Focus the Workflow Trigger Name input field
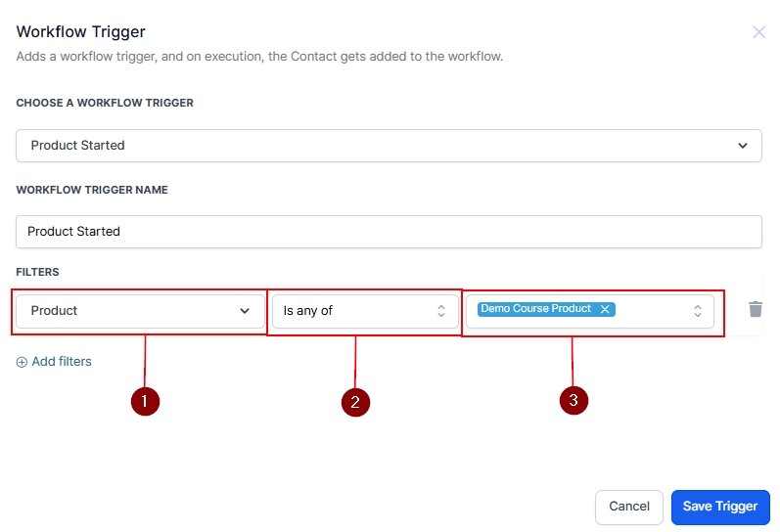Image resolution: width=780 pixels, height=532 pixels. 389,232
